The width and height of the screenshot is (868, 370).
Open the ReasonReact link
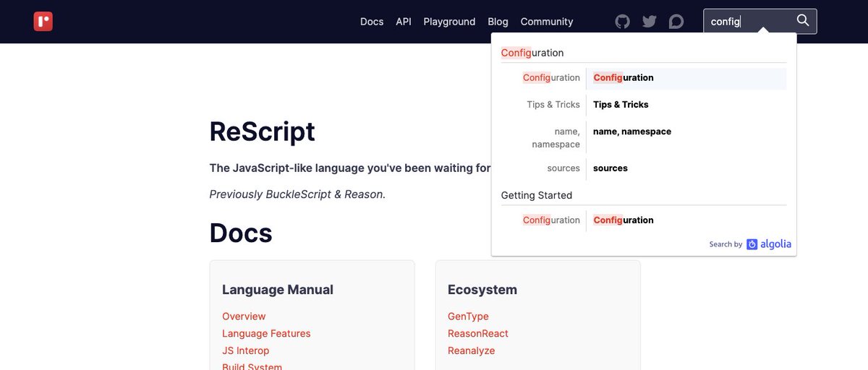coord(478,334)
